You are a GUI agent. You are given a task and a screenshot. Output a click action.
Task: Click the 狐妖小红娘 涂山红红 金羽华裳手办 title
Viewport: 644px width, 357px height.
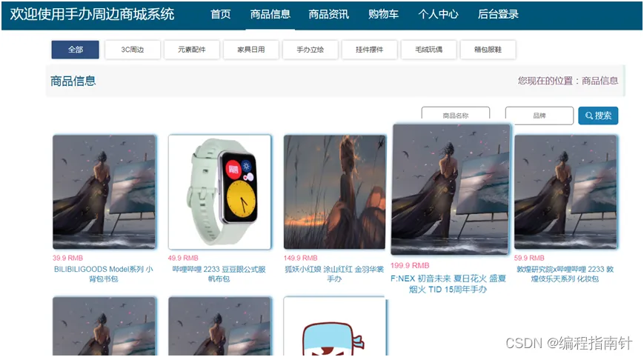pyautogui.click(x=334, y=274)
